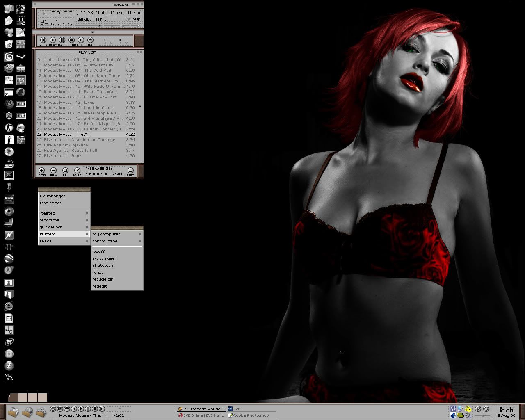
Task: Open the mail envelope desktop icon
Action: [x=9, y=21]
